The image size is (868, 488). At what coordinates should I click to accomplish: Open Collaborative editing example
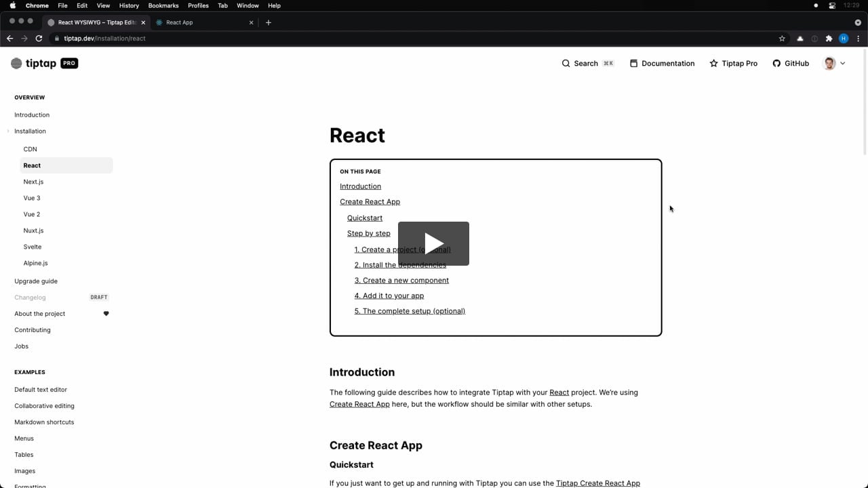(44, 406)
